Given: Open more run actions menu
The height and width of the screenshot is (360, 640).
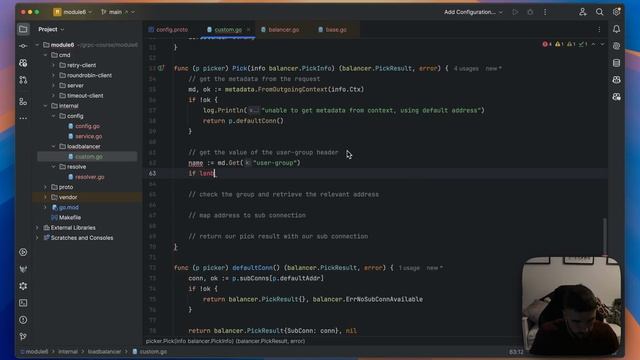Looking at the screenshot, I should coord(545,12).
